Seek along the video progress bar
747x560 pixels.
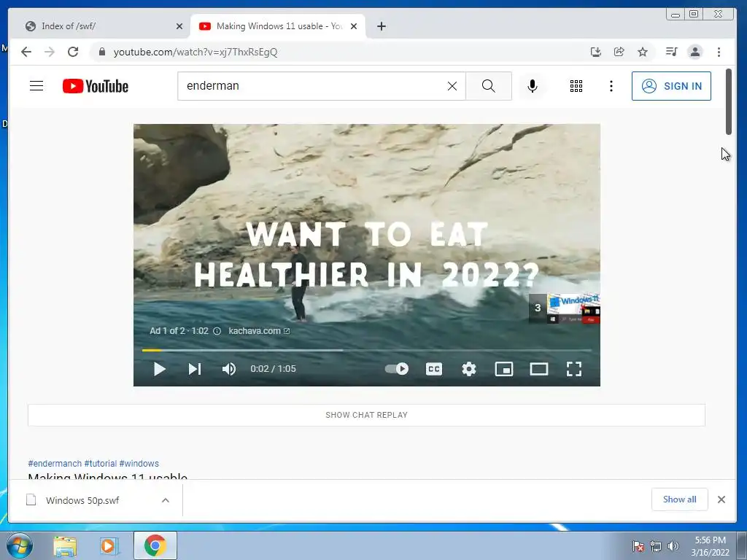coord(367,350)
